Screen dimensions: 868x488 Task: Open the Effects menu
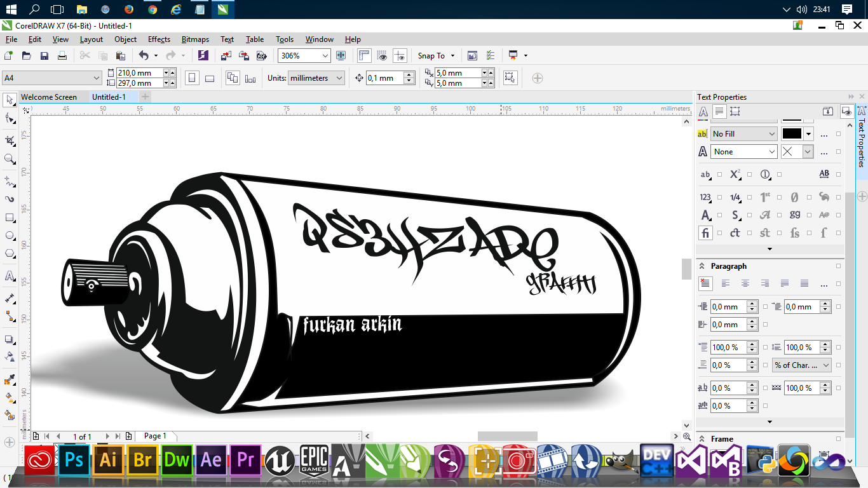159,39
